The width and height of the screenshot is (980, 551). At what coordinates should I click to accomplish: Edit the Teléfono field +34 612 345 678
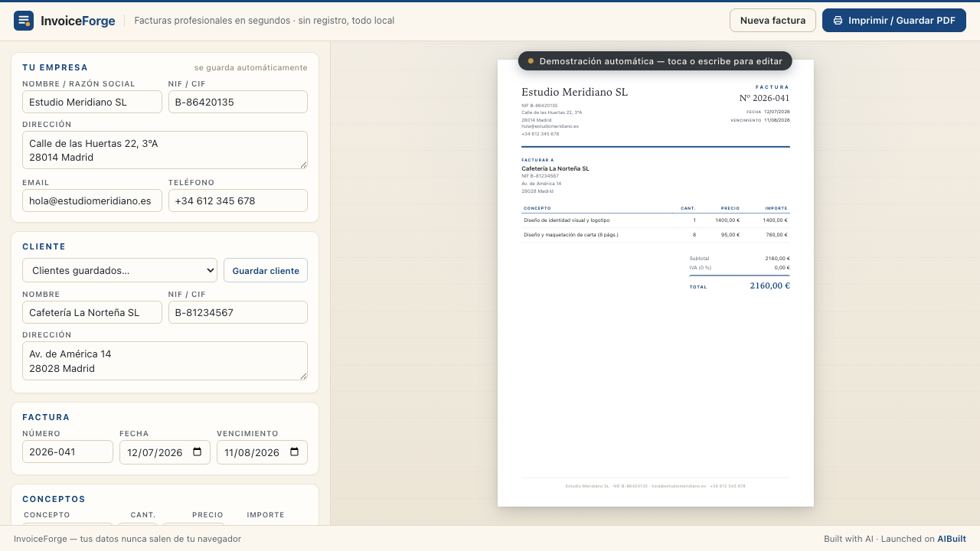238,201
